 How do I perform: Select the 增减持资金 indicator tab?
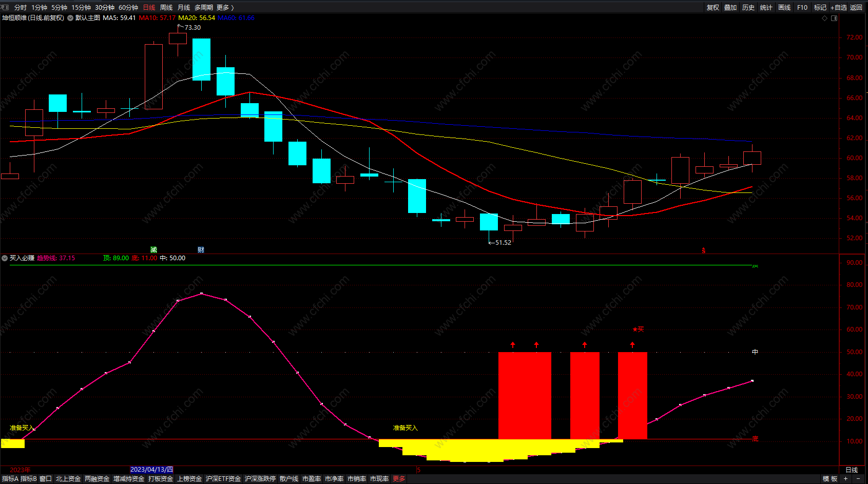129,479
